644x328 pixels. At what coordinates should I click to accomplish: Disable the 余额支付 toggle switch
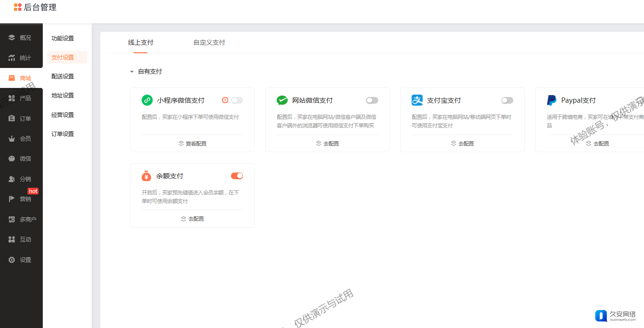[237, 176]
